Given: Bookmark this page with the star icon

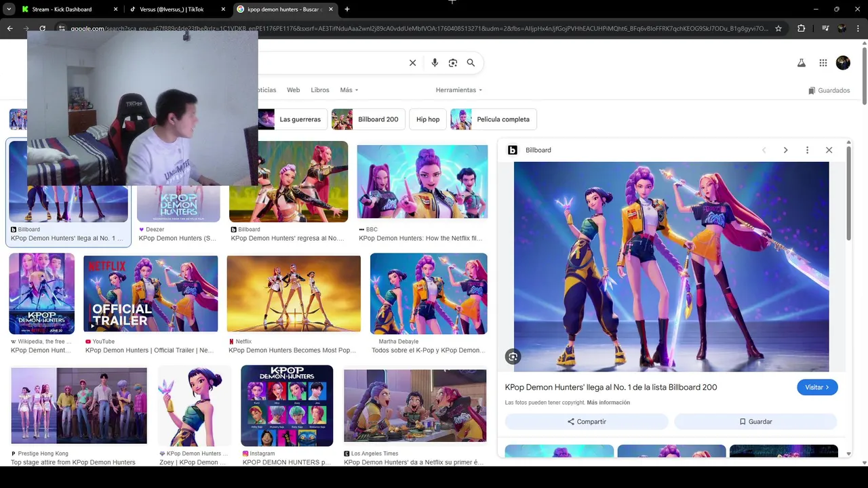Looking at the screenshot, I should coord(778,28).
